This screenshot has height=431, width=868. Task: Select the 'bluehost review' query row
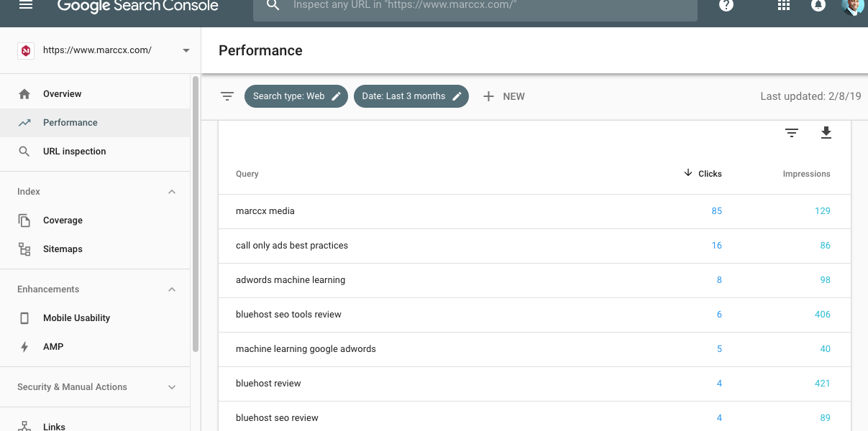pyautogui.click(x=534, y=384)
